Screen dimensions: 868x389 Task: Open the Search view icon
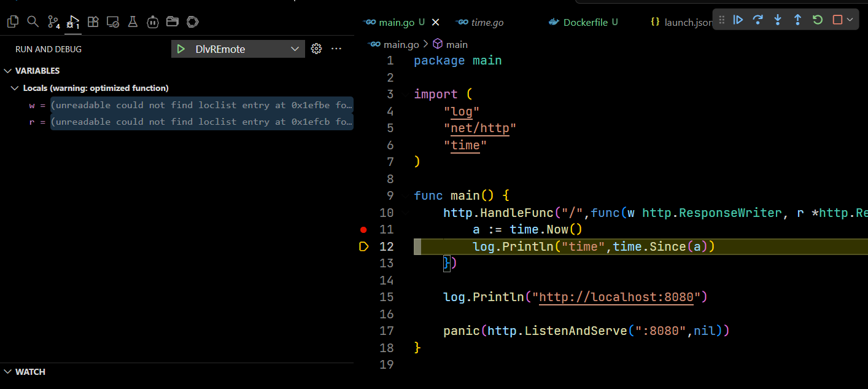click(33, 22)
